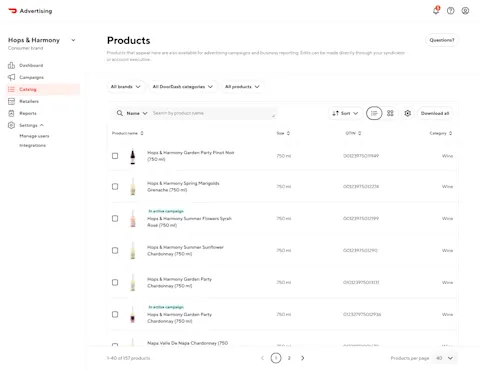Go to page 1

[276, 358]
